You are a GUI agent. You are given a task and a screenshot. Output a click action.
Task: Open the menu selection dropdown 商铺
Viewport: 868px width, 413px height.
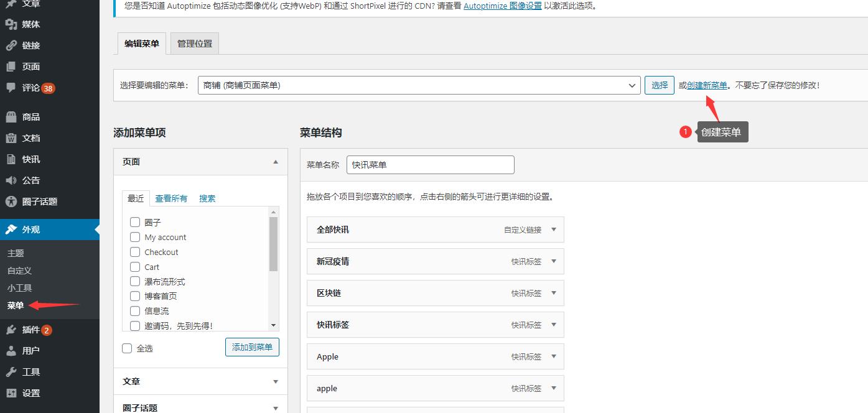tap(419, 85)
